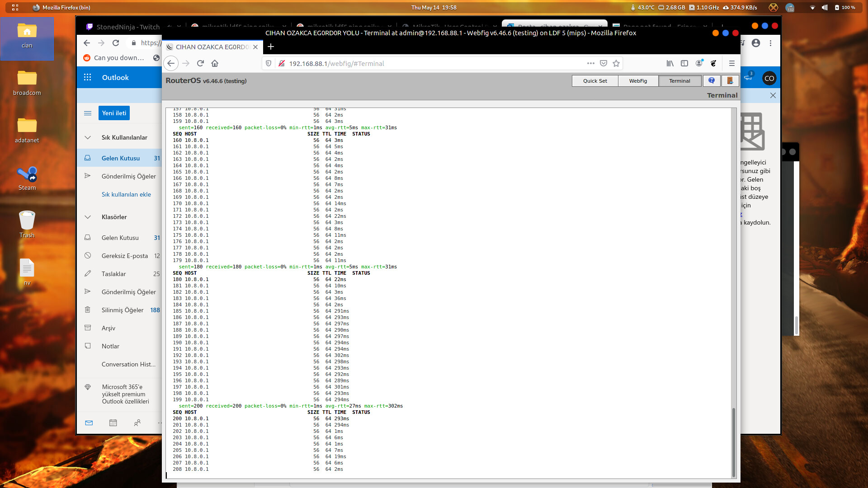868x488 pixels.
Task: Open the page actions ellipsis menu
Action: click(x=590, y=63)
